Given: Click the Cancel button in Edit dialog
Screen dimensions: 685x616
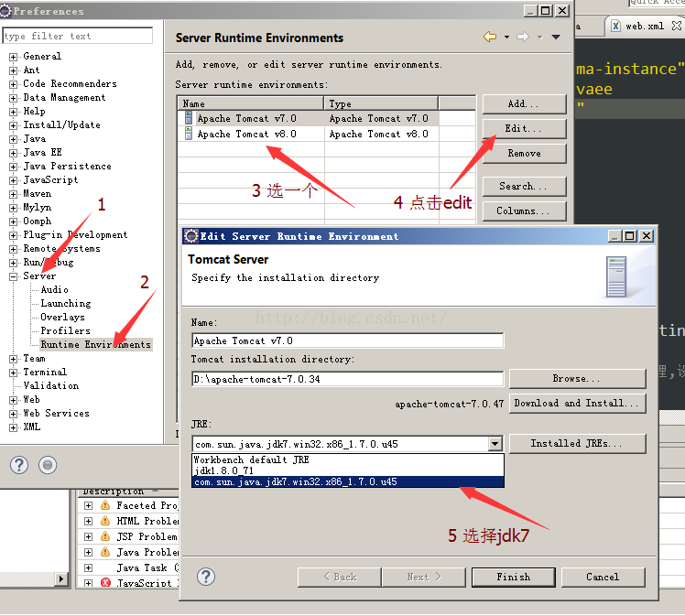Looking at the screenshot, I should tap(603, 578).
